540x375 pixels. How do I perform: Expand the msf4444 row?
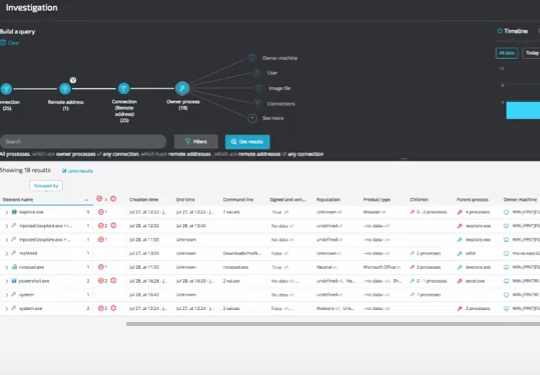pyautogui.click(x=7, y=253)
